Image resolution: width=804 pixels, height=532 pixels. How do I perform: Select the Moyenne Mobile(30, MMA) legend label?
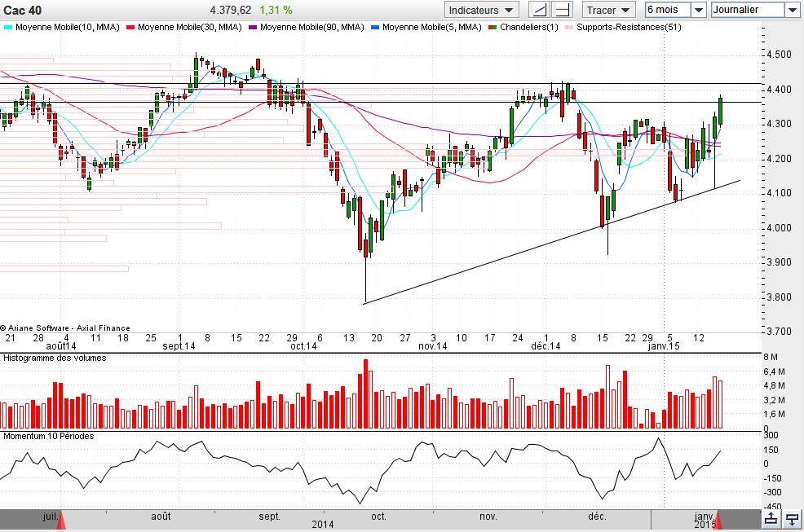[190, 27]
